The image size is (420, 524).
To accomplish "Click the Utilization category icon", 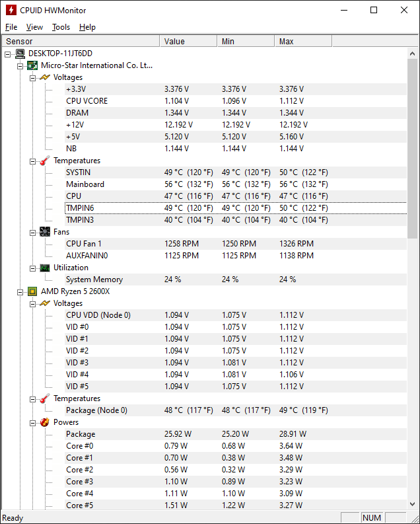I will coord(45,268).
